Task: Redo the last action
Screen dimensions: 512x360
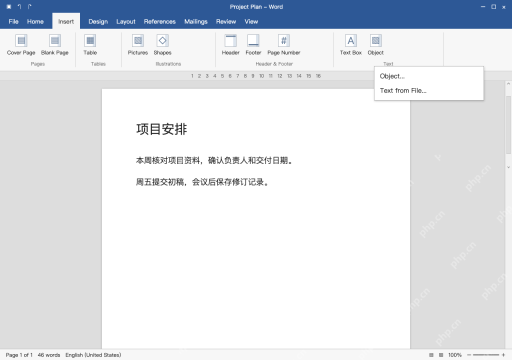Action: (30, 7)
